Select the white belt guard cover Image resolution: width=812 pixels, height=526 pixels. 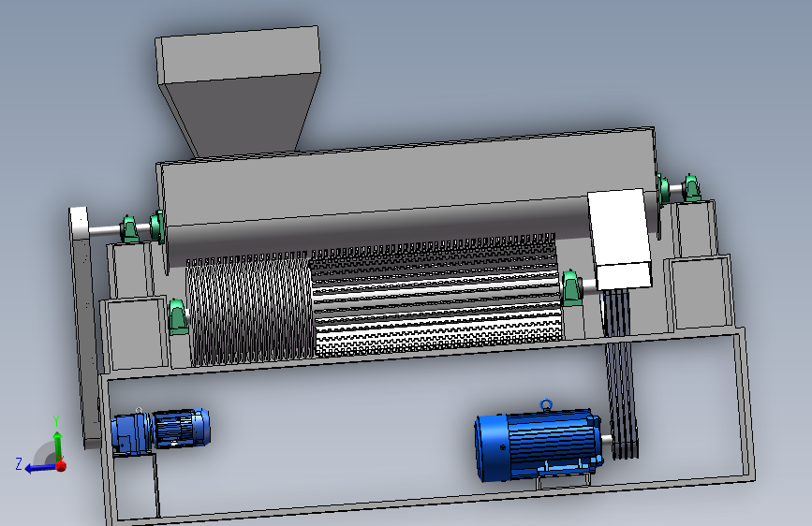pyautogui.click(x=619, y=238)
